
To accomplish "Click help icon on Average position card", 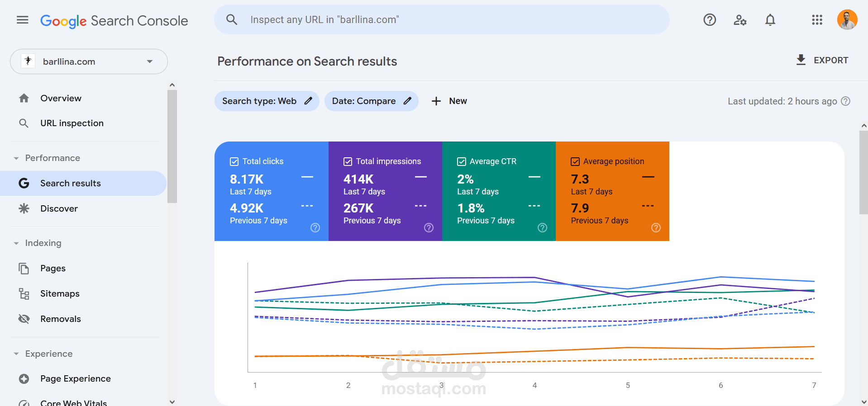I will coord(656,228).
